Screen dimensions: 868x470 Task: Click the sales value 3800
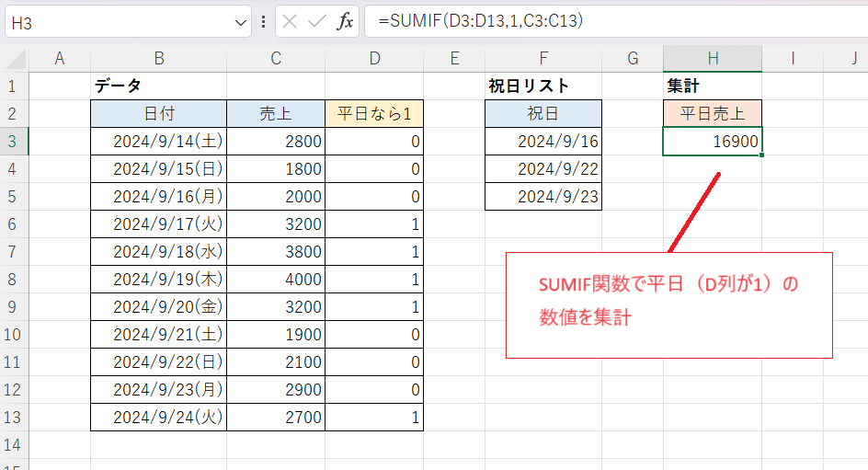tap(276, 252)
